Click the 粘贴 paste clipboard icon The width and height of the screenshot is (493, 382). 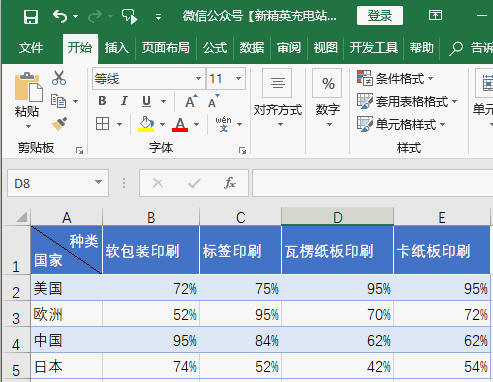(28, 87)
